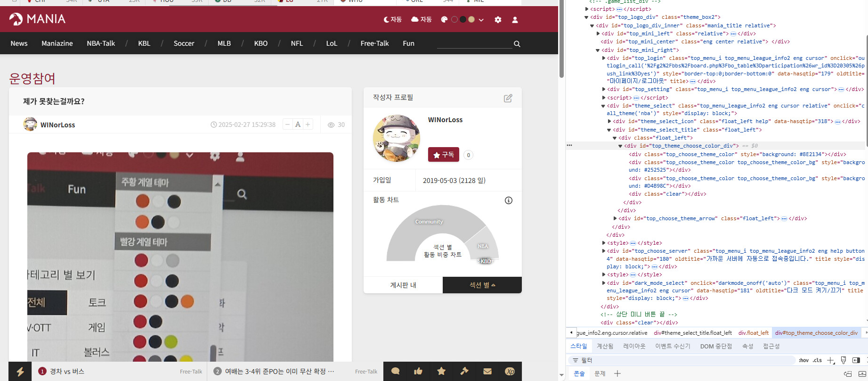
Task: Open the LoL menu item
Action: click(332, 43)
